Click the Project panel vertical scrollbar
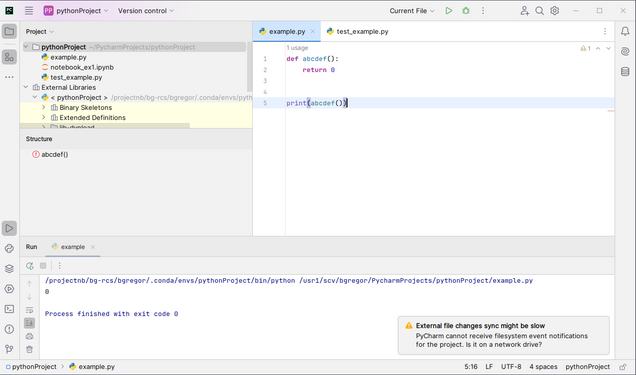Viewport: 636px width, 375px height. (249, 67)
